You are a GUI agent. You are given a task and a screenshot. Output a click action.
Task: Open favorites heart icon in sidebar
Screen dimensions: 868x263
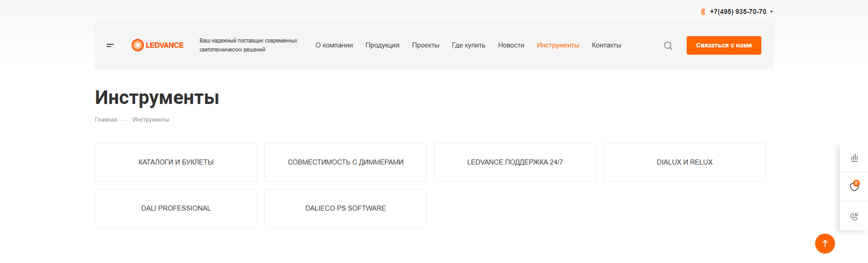pos(854,186)
